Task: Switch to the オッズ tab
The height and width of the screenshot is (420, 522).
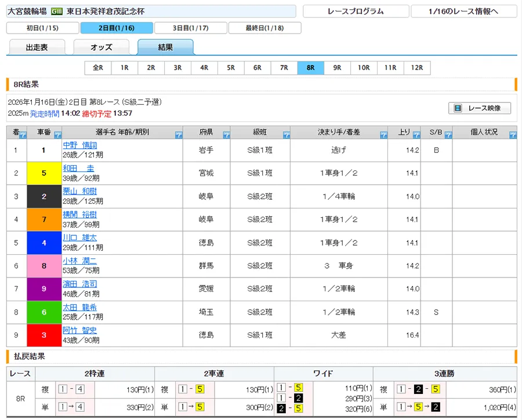Action: pos(101,48)
